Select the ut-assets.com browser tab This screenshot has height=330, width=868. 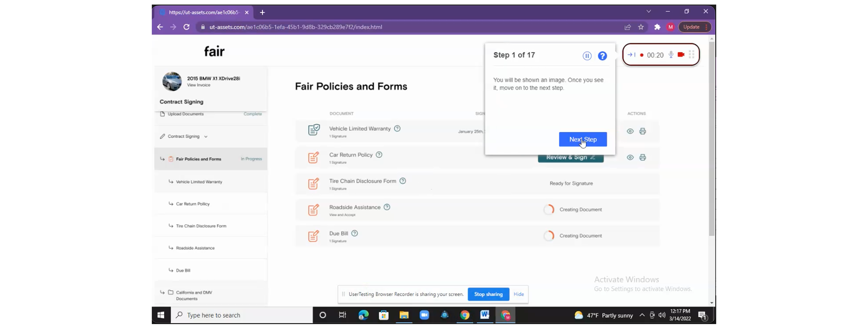pyautogui.click(x=204, y=13)
